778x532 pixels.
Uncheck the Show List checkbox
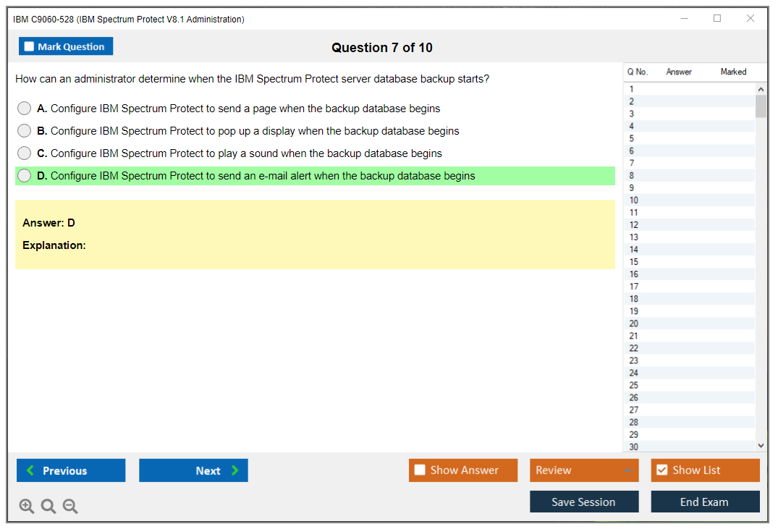click(x=661, y=470)
